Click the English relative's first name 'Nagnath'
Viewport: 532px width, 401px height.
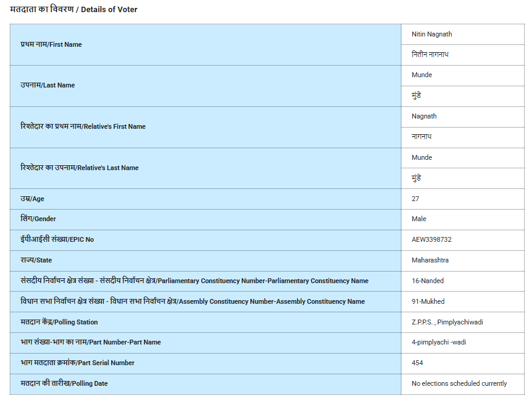(x=424, y=116)
